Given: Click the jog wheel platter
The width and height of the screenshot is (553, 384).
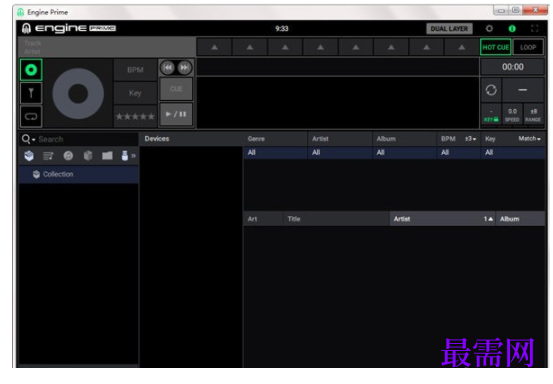Looking at the screenshot, I should click(78, 93).
